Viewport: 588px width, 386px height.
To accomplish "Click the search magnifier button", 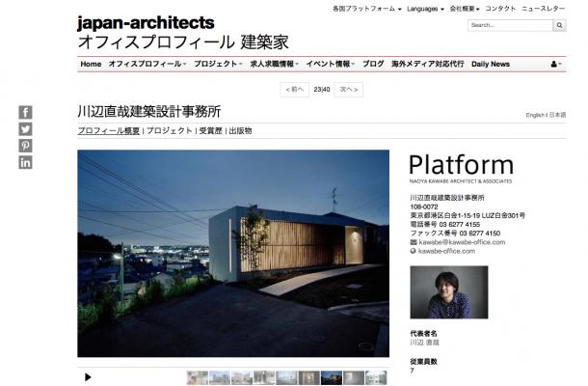I will pyautogui.click(x=560, y=25).
